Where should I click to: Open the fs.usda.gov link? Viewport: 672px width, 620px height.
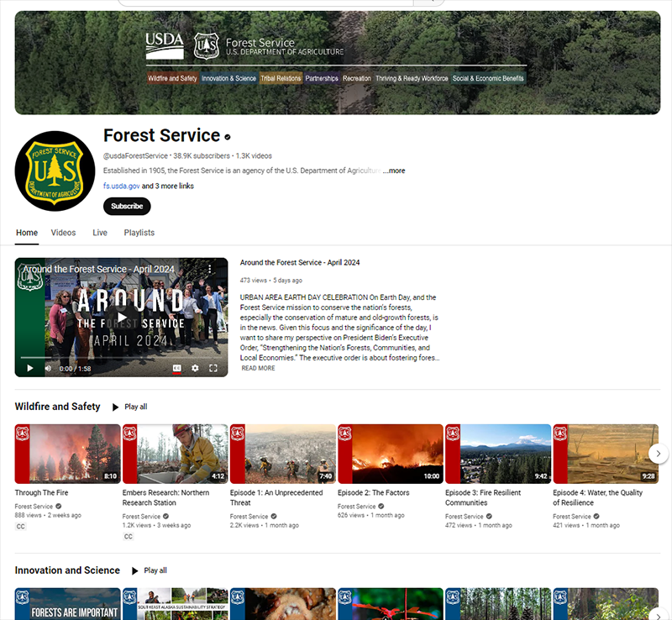click(x=121, y=186)
